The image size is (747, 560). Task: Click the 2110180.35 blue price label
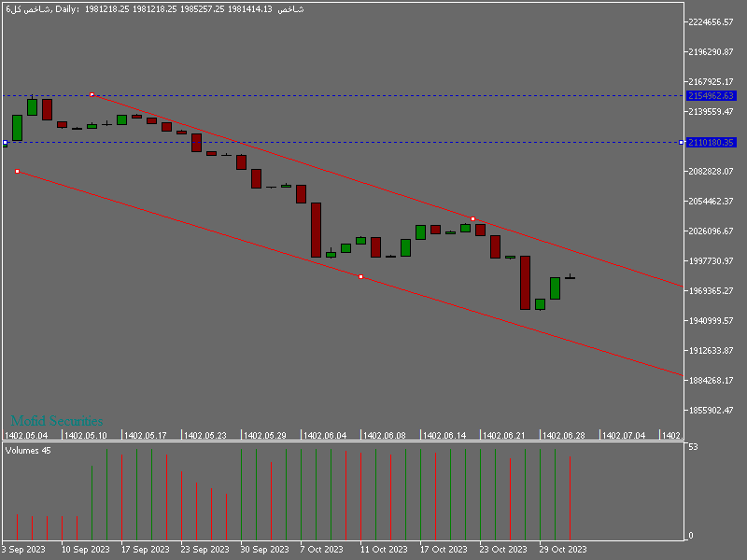(x=711, y=142)
